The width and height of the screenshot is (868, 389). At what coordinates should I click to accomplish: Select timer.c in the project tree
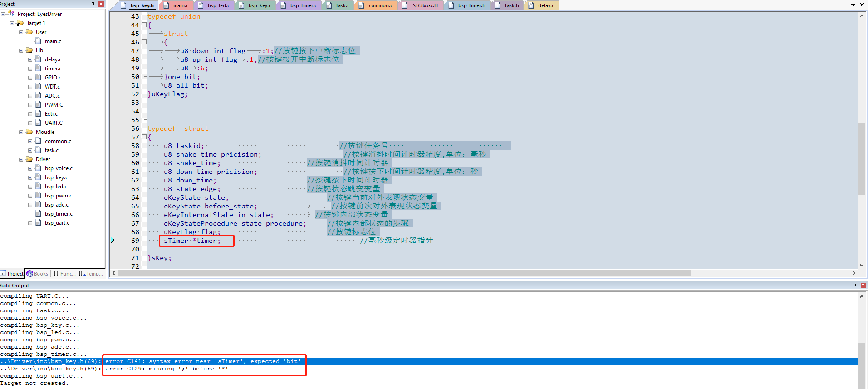point(53,69)
